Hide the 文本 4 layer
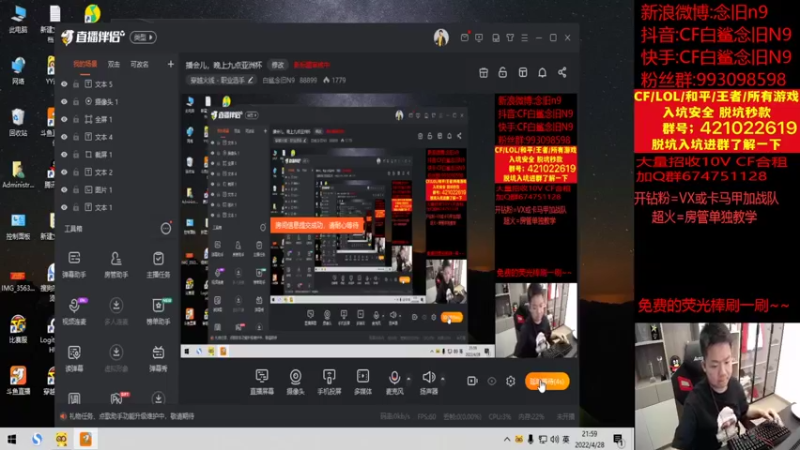 click(x=64, y=137)
